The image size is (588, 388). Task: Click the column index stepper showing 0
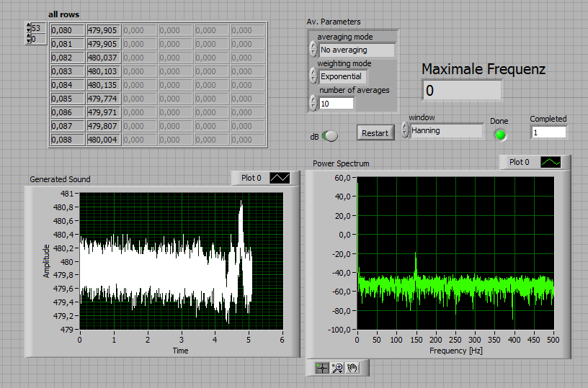29,39
